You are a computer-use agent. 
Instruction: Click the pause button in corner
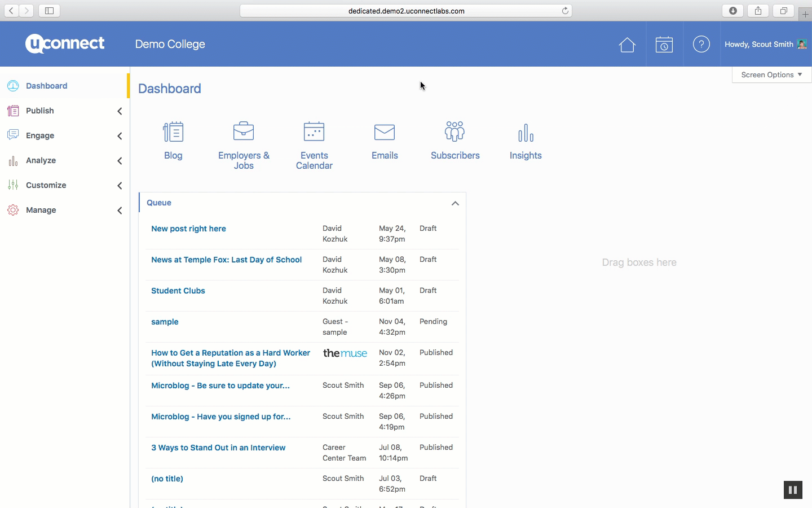pyautogui.click(x=793, y=490)
